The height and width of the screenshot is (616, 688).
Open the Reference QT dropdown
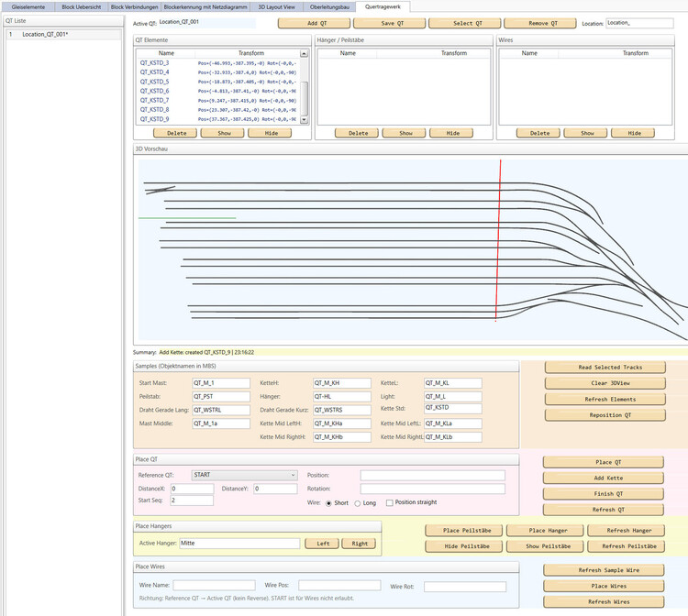coord(243,475)
